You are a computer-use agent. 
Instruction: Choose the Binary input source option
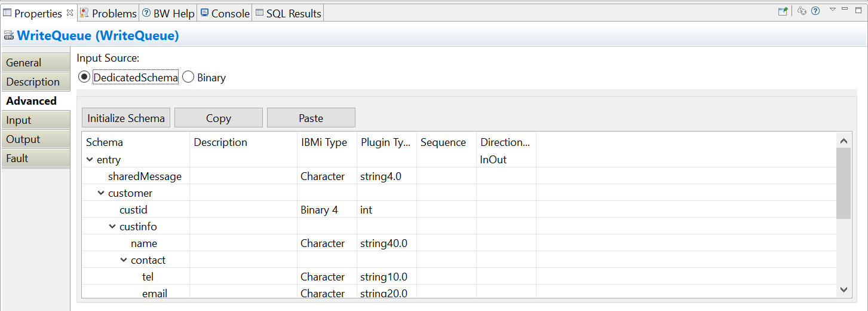(188, 78)
